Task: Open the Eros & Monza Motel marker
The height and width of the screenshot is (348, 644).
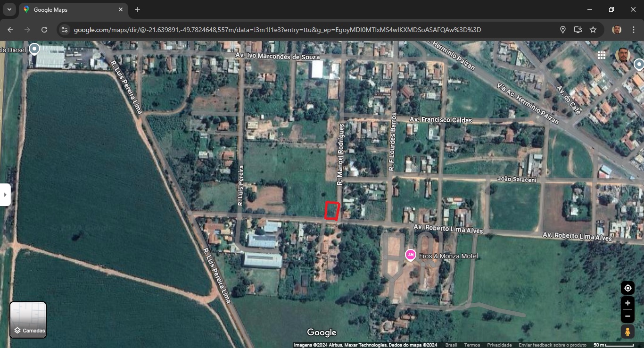Action: (410, 255)
